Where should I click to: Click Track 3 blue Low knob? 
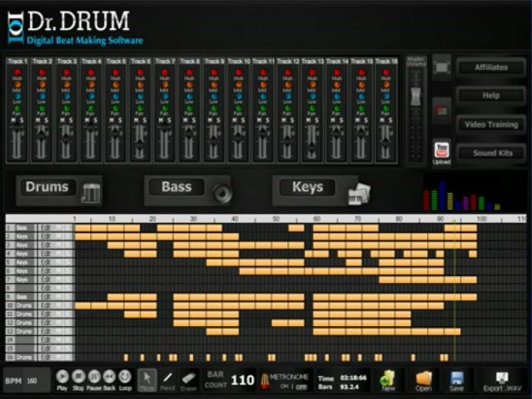tap(66, 96)
